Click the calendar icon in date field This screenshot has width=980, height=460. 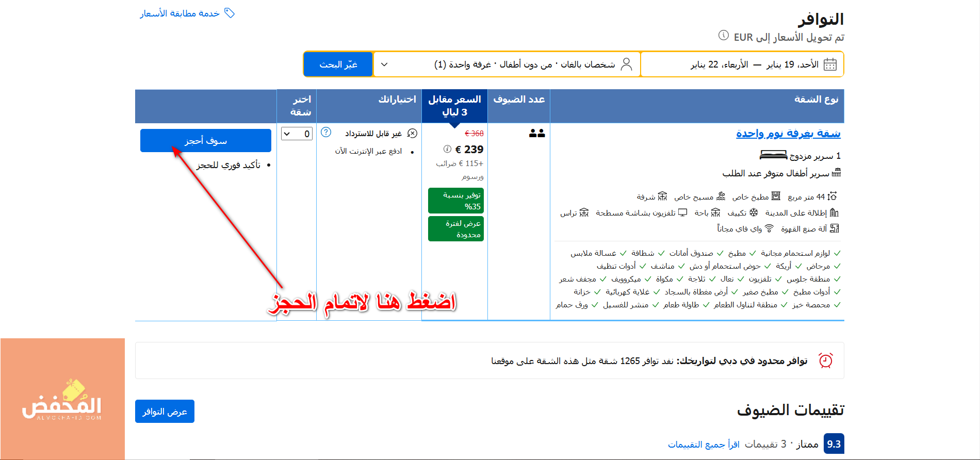830,64
